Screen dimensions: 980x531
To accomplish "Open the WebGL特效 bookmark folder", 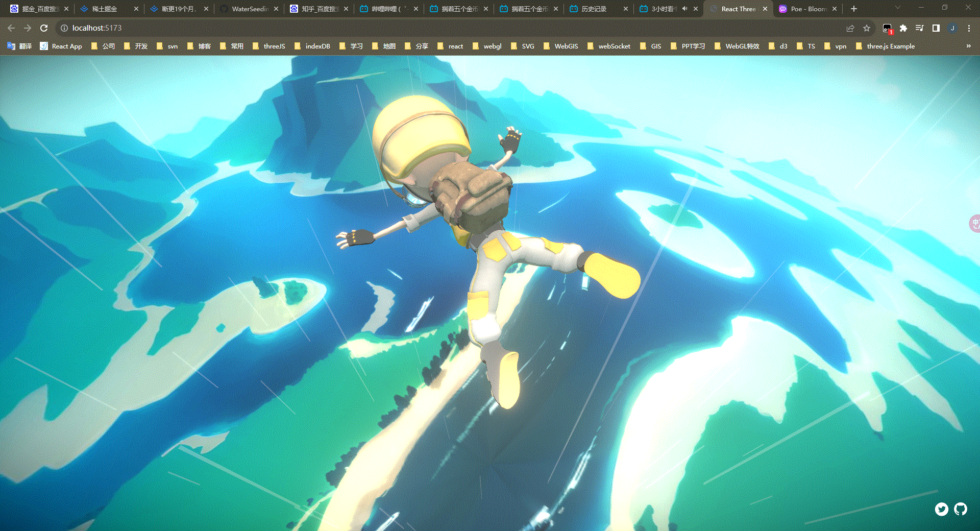I will pos(737,46).
